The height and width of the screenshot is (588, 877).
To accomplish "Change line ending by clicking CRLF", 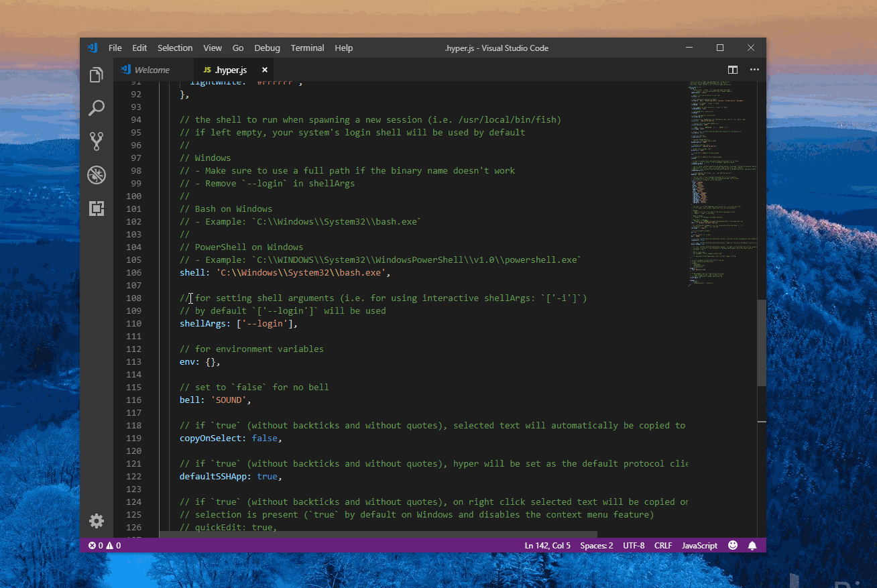I will pyautogui.click(x=662, y=545).
